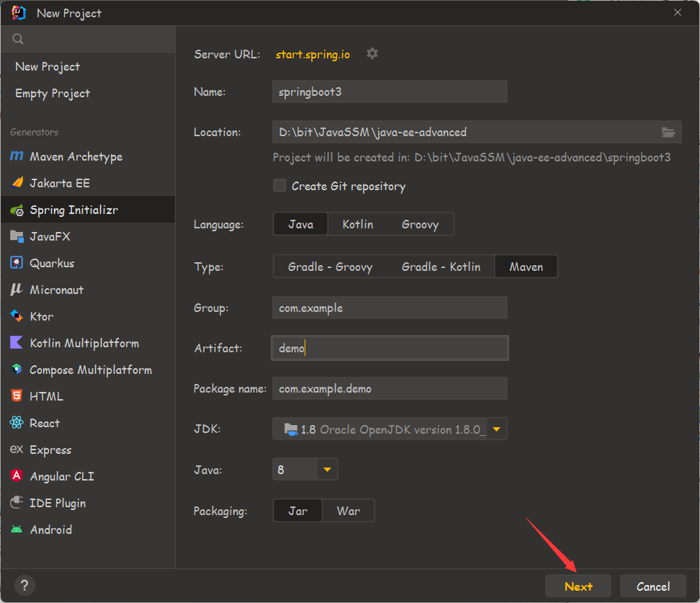The width and height of the screenshot is (700, 603).
Task: Click the Ktor generator icon
Action: [17, 316]
